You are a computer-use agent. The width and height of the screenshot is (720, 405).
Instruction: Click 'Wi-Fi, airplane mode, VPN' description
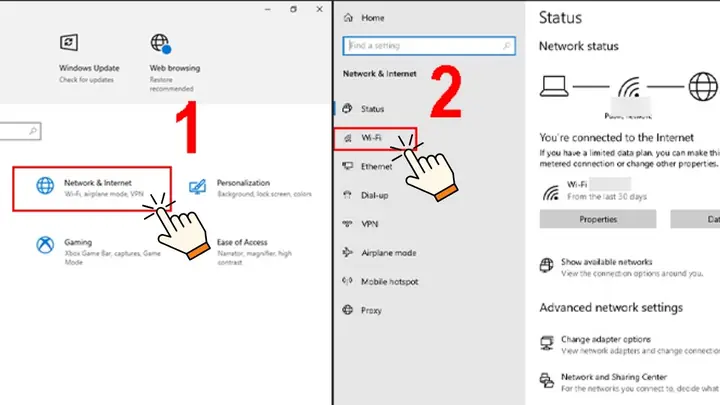104,194
